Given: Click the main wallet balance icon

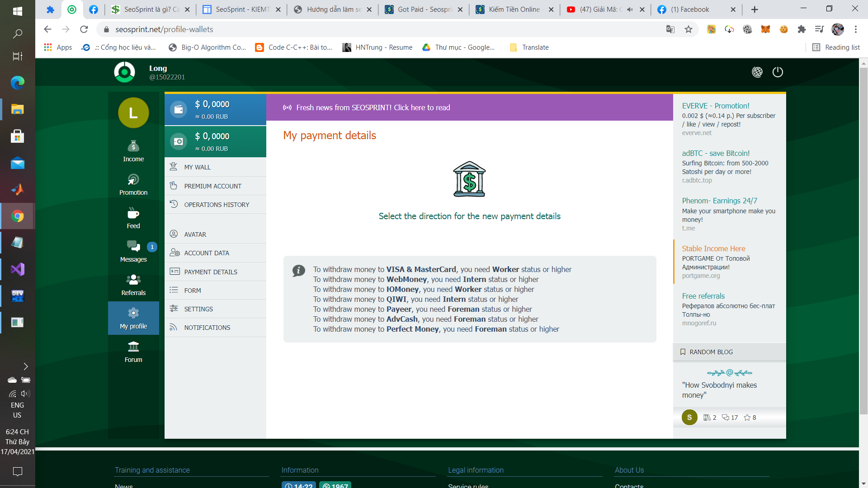Looking at the screenshot, I should (x=179, y=109).
